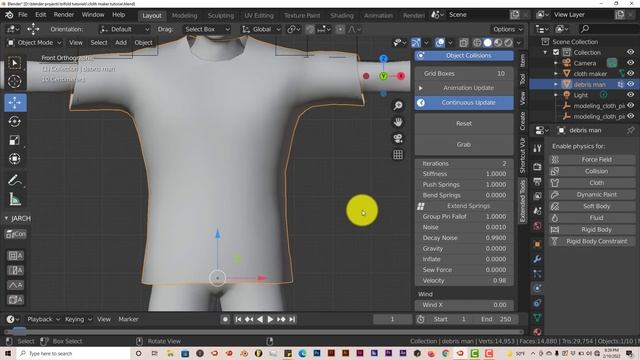This screenshot has height=360, width=640.
Task: Click the pan view hand icon
Action: point(398,122)
